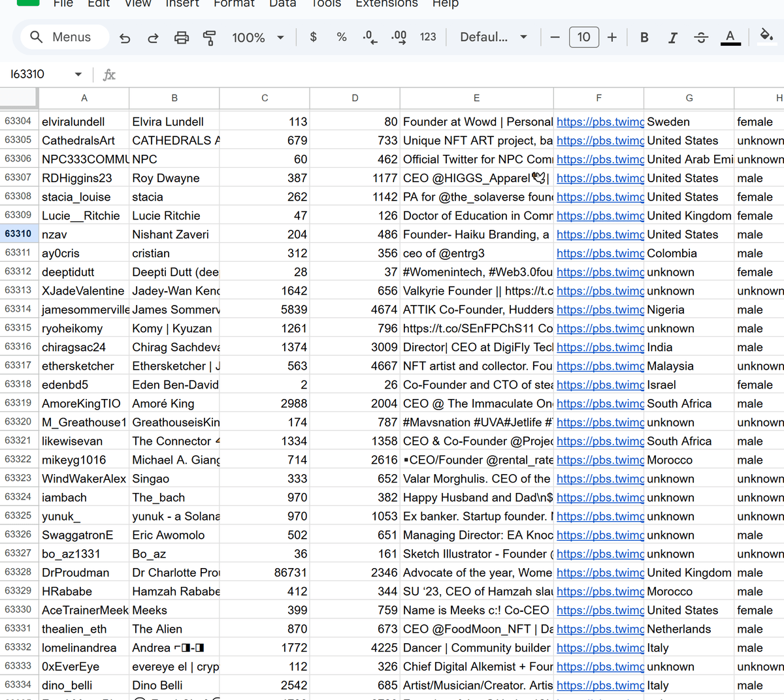Open the pbs.twimg link in yunuk_ row
The height and width of the screenshot is (700, 784).
600,517
